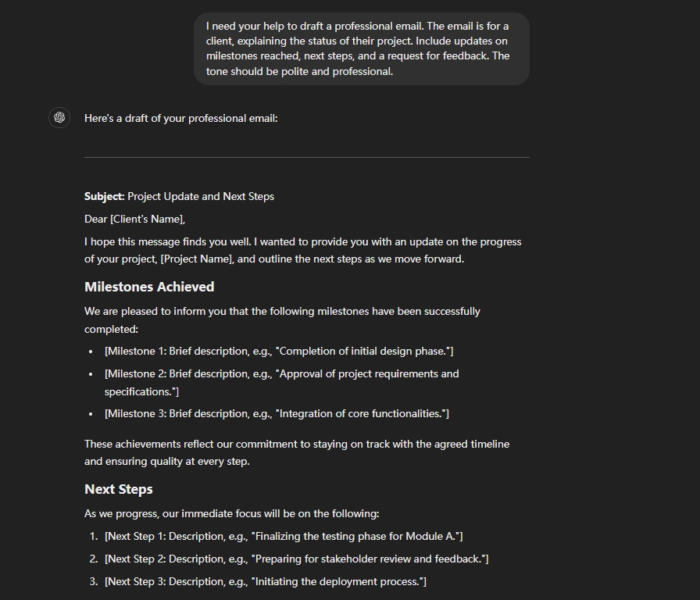Click the "Dear [Client's Name]," greeting

point(134,220)
